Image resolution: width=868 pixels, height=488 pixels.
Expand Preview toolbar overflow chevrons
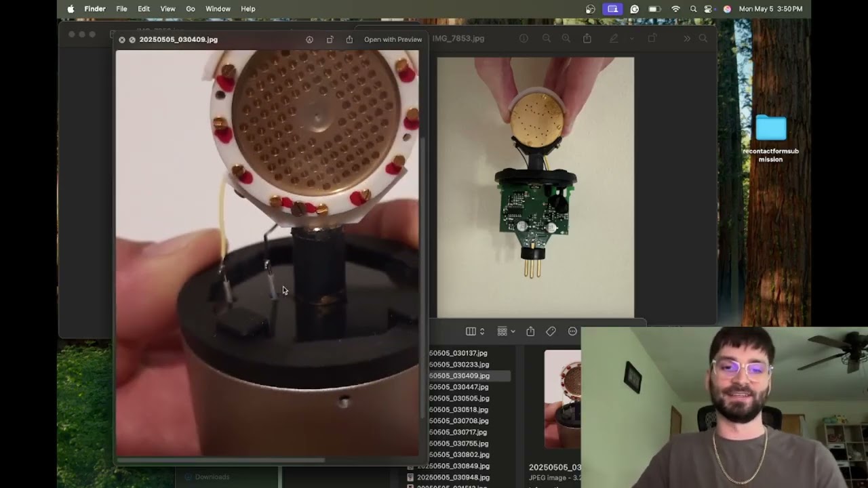pyautogui.click(x=687, y=39)
